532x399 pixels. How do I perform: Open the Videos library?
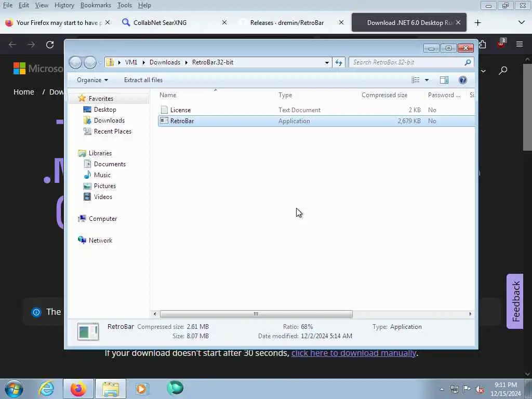[x=103, y=197]
